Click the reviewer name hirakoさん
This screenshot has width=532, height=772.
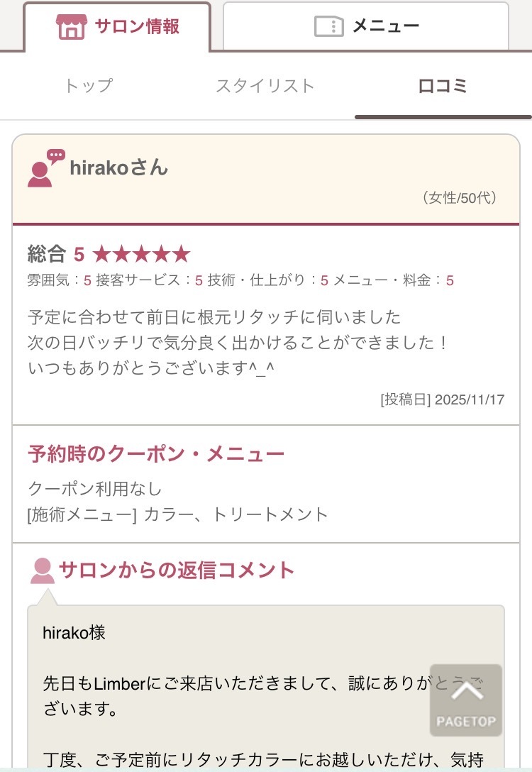click(119, 168)
